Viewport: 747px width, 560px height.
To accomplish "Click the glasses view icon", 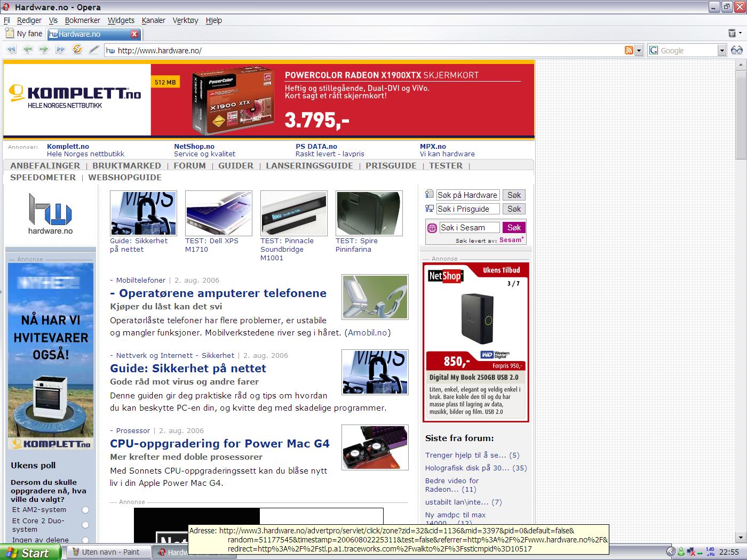I will point(737,50).
